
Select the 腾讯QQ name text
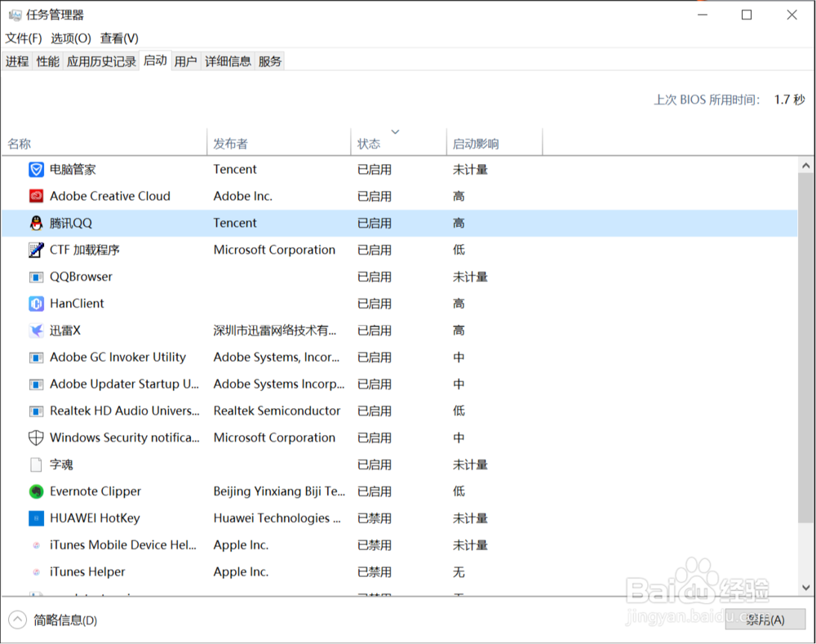point(71,224)
